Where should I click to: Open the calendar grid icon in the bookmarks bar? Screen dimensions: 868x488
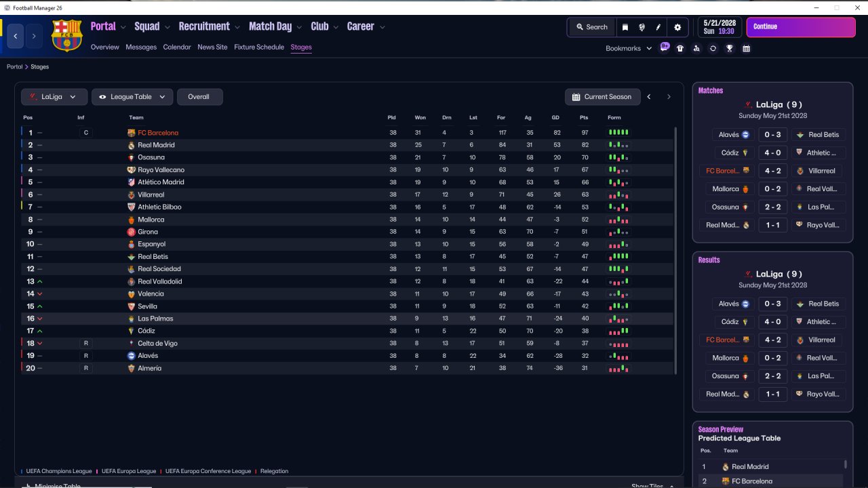coord(747,49)
